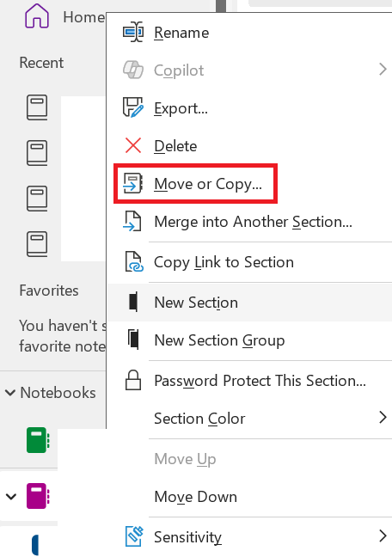Click the Rename icon in context menu
The width and height of the screenshot is (392, 557).
(133, 33)
